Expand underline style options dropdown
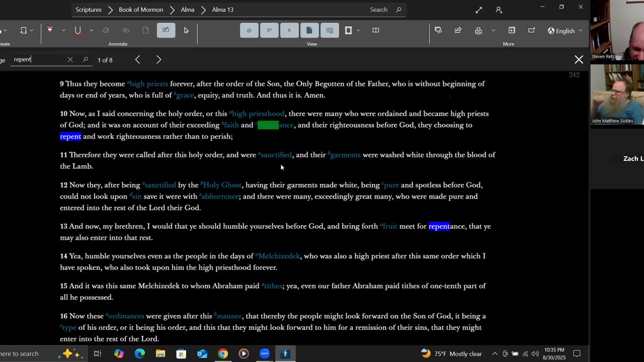This screenshot has width=644, height=362. (x=91, y=30)
